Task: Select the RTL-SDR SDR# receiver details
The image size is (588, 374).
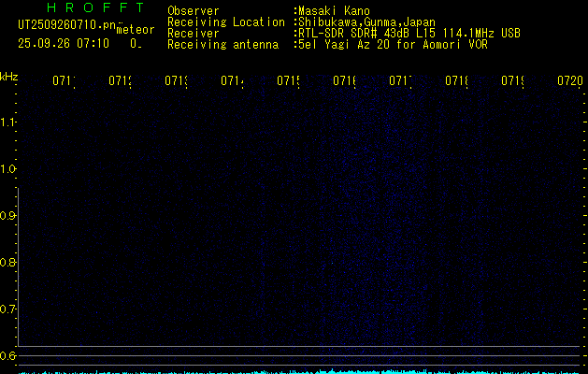Action: point(409,34)
